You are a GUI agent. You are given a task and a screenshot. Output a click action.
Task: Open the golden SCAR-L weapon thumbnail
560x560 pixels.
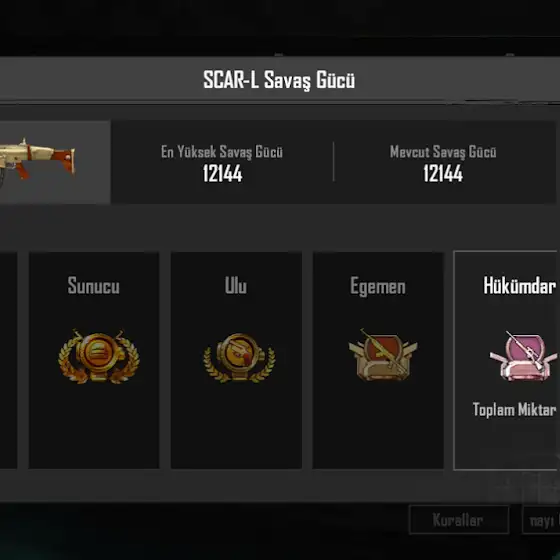coord(55,162)
